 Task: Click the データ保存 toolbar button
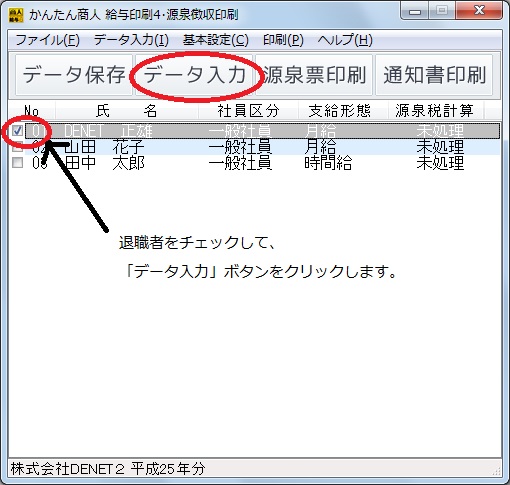coord(74,75)
